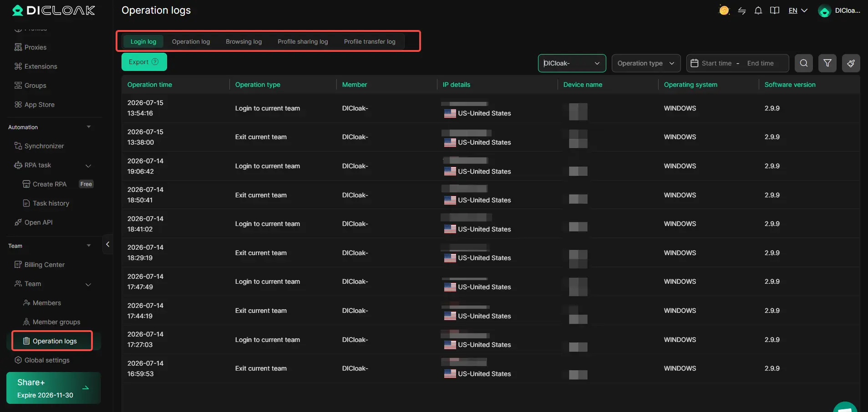This screenshot has width=868, height=412.
Task: Open the notifications bell
Action: [758, 10]
